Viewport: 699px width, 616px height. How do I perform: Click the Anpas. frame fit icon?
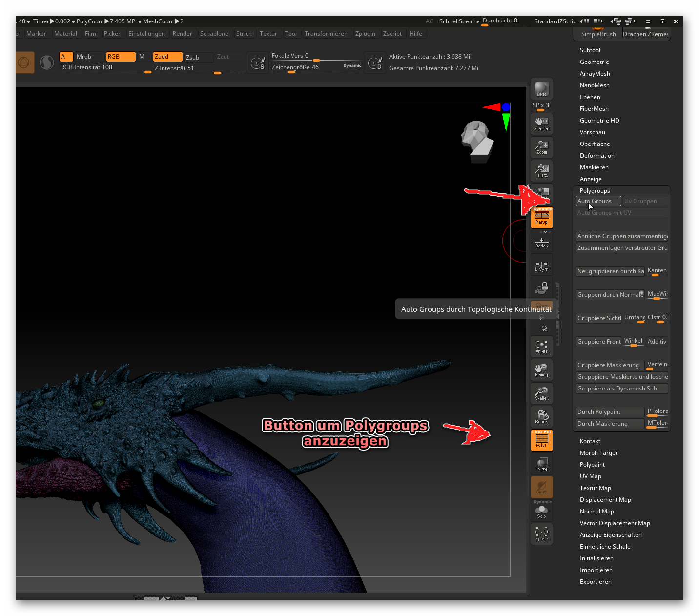pos(541,347)
